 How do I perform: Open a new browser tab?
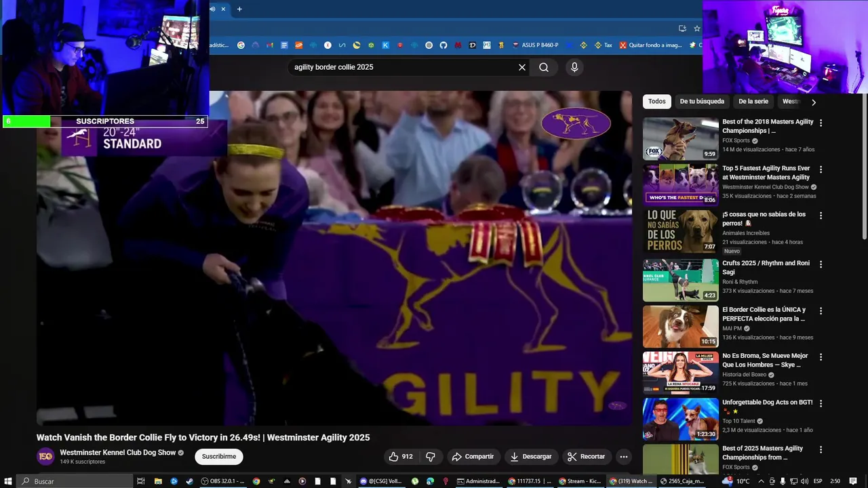[239, 9]
